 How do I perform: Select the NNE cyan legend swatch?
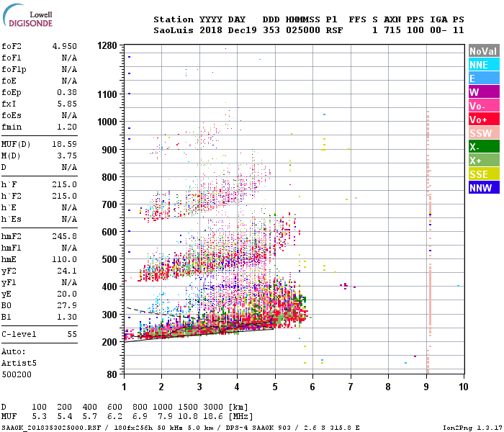[484, 65]
